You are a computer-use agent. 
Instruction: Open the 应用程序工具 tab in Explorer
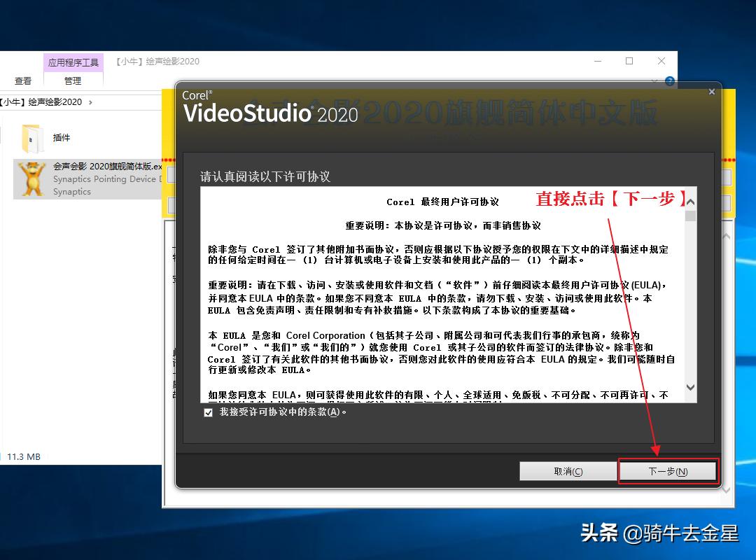(73, 62)
